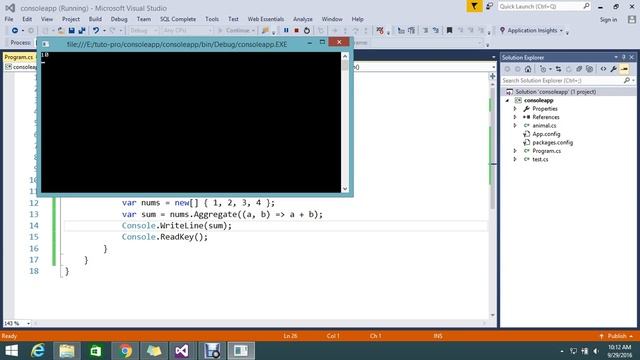This screenshot has width=640, height=360.
Task: Collapse the consoleapp project node
Action: coord(507,100)
